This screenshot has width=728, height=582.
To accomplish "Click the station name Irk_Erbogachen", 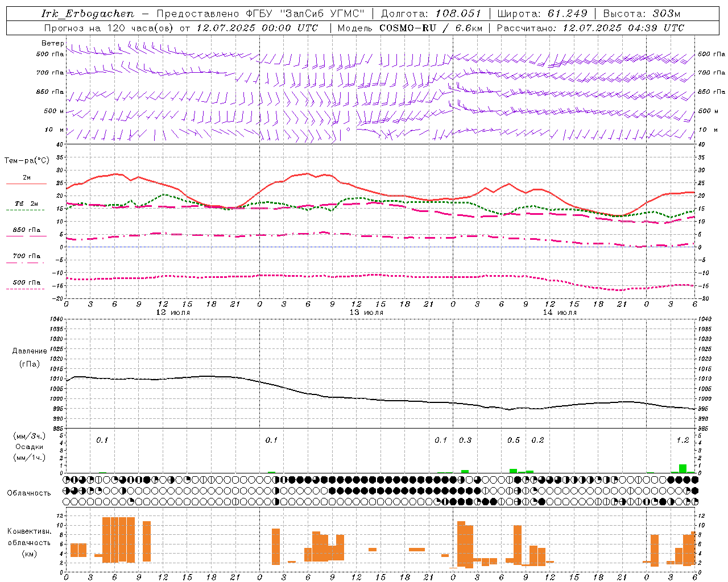I will tap(88, 14).
